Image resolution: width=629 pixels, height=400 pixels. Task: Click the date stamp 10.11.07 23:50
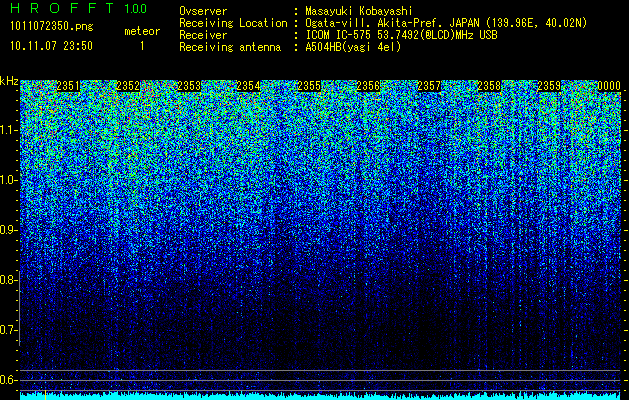point(51,46)
